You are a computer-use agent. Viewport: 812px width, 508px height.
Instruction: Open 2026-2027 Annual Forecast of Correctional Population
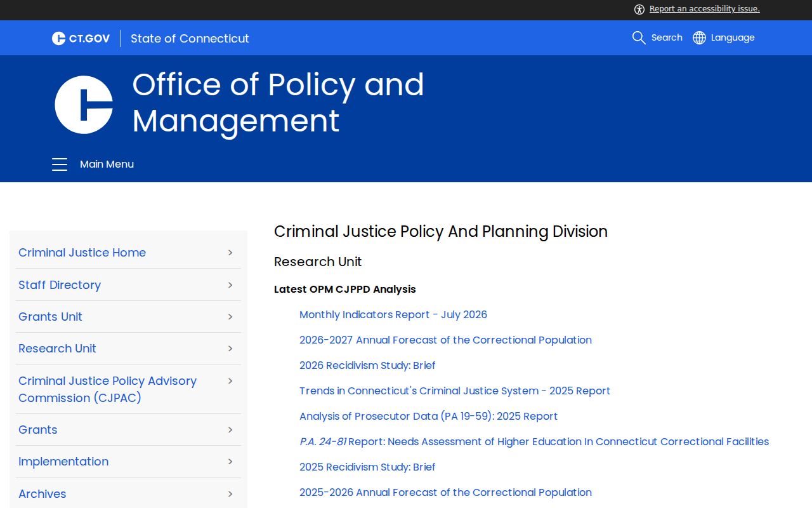coord(445,340)
